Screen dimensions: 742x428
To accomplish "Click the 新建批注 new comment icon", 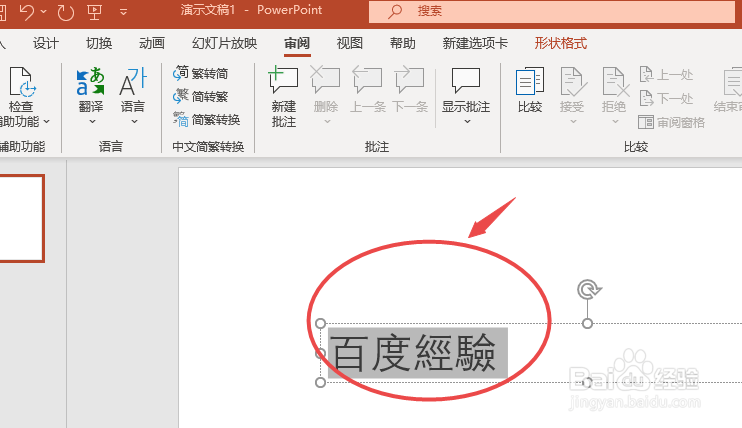I will tap(283, 80).
